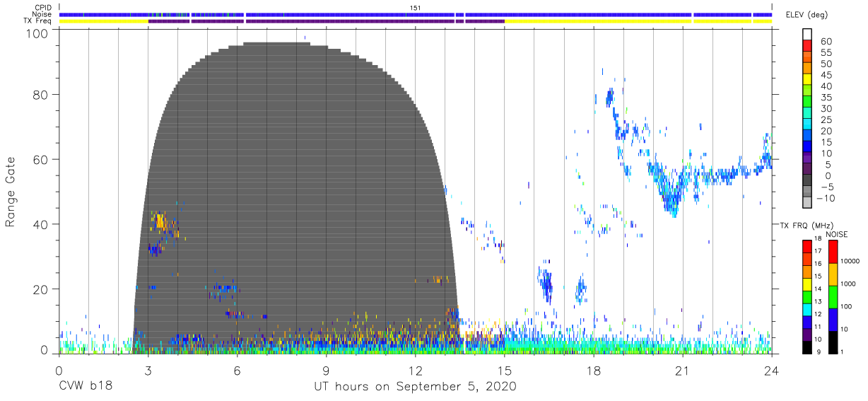
Task: Click the 20 tick on Range Gate axis
Action: pos(41,289)
